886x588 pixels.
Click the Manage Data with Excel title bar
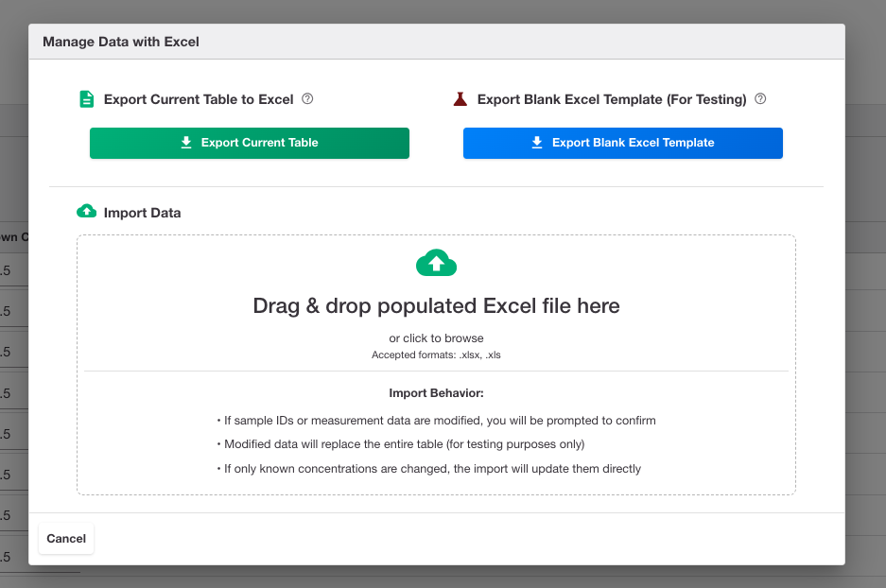point(437,42)
